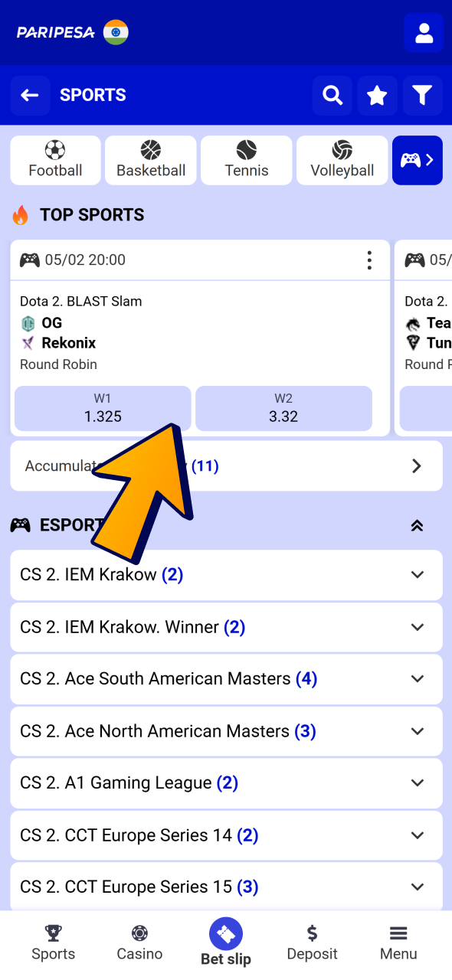
Task: Select the Tennis sport category
Action: click(x=246, y=160)
